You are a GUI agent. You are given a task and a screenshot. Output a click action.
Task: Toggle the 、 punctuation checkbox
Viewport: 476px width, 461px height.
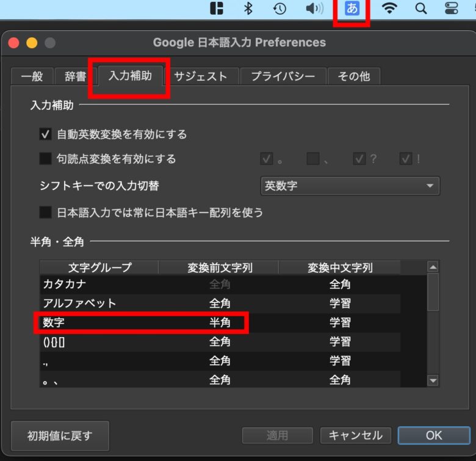312,159
